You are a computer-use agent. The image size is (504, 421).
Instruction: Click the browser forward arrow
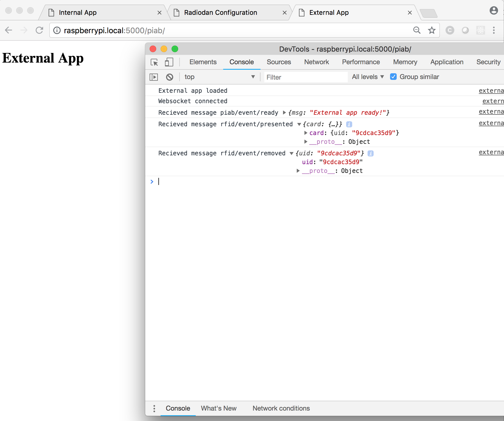24,30
